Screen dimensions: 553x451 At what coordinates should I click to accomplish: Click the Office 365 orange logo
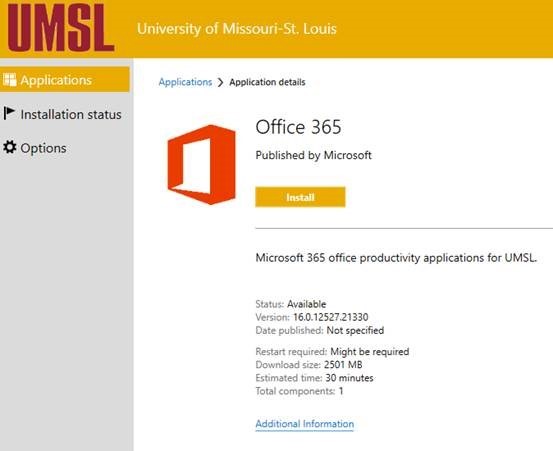[201, 165]
